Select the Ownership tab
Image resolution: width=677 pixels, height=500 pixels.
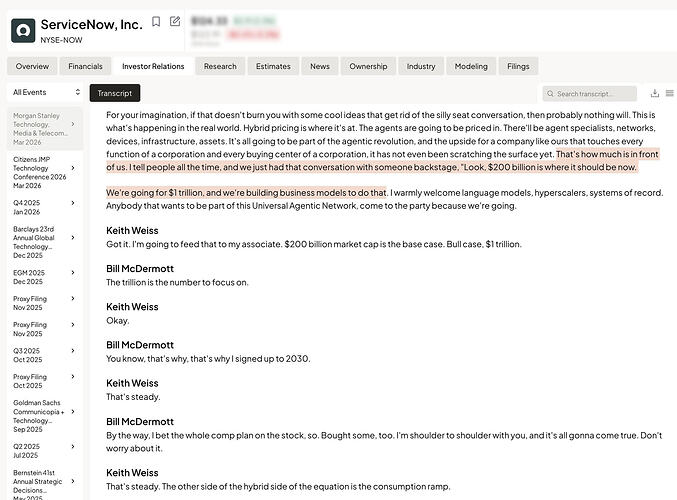tap(368, 66)
